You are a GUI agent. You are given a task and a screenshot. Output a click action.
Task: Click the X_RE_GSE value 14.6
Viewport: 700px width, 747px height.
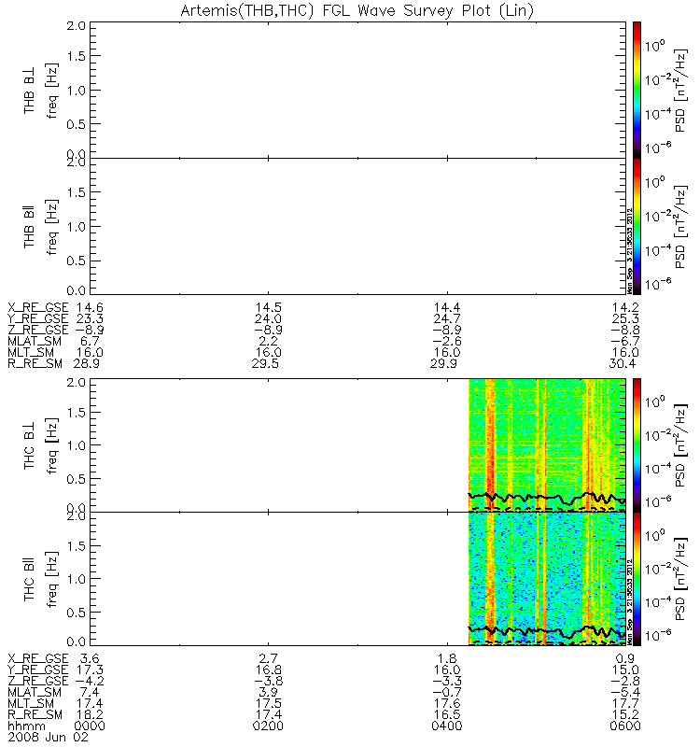90,307
